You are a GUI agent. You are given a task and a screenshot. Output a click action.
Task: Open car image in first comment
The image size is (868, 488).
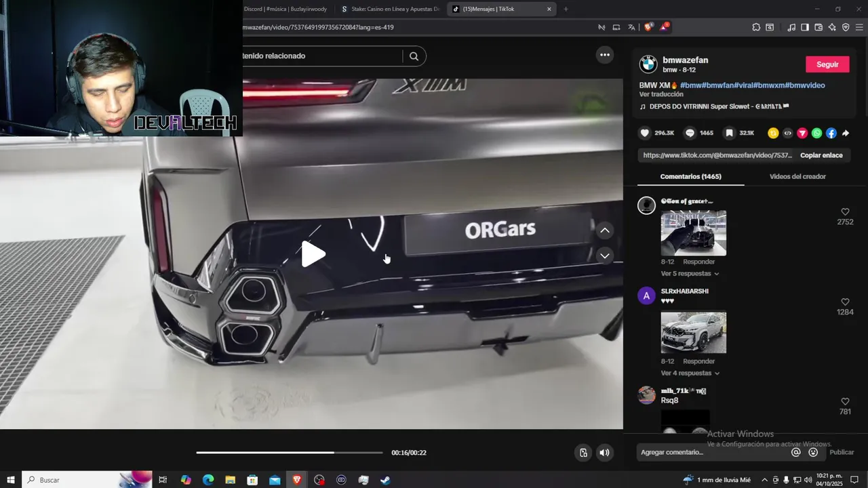[693, 232]
